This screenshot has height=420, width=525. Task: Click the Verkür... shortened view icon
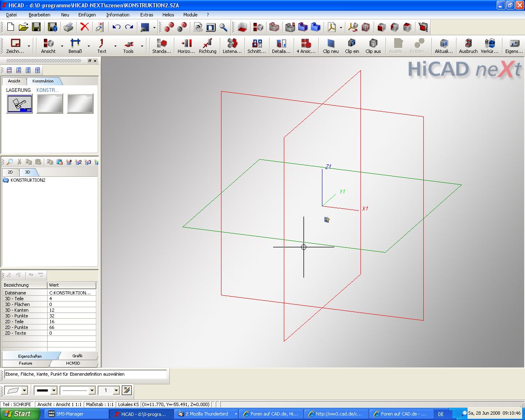click(x=490, y=46)
